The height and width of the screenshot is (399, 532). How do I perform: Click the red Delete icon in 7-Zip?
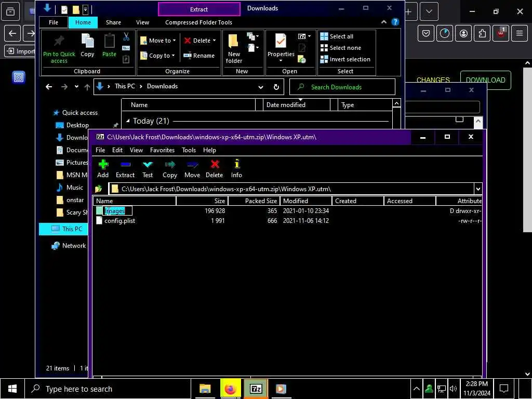point(215,169)
